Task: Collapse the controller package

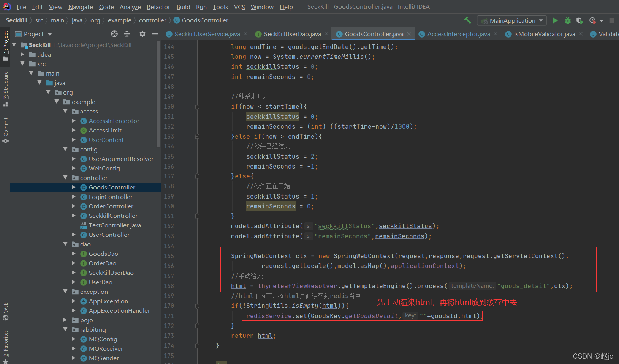Action: pos(65,178)
